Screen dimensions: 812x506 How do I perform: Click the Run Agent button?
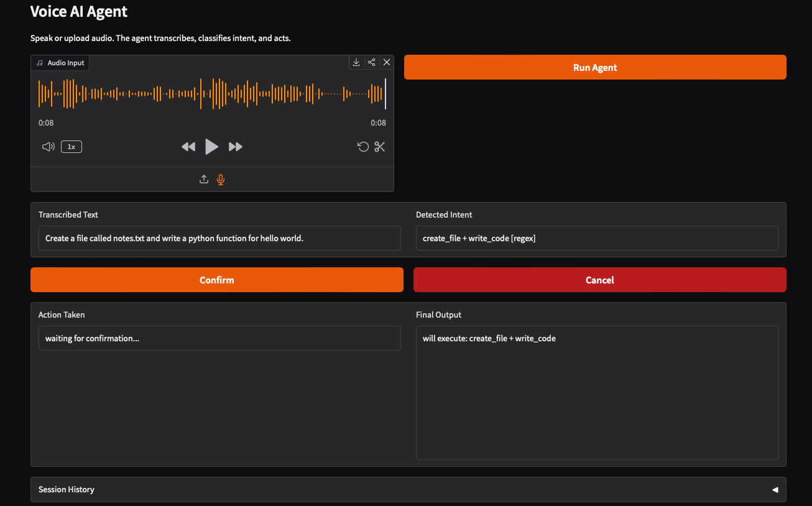pos(595,67)
